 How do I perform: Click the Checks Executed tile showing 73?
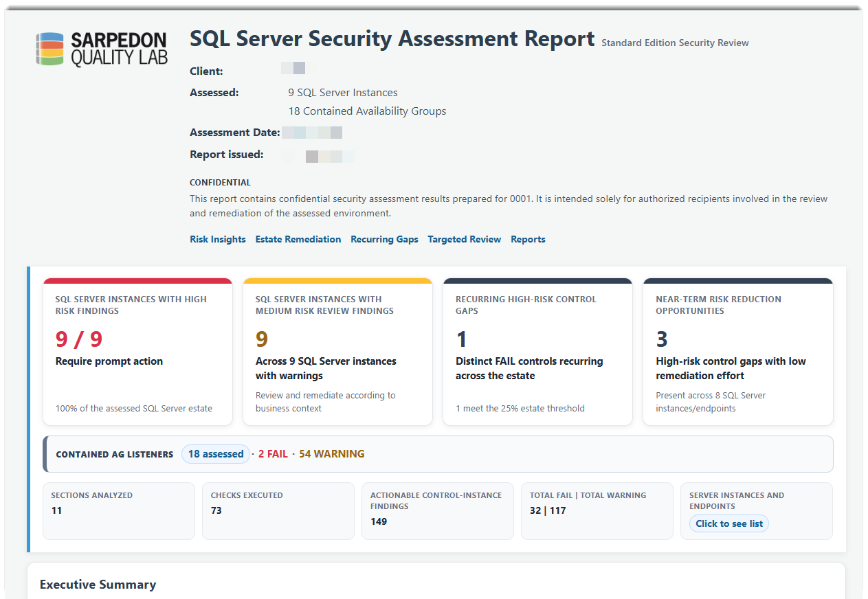click(278, 511)
